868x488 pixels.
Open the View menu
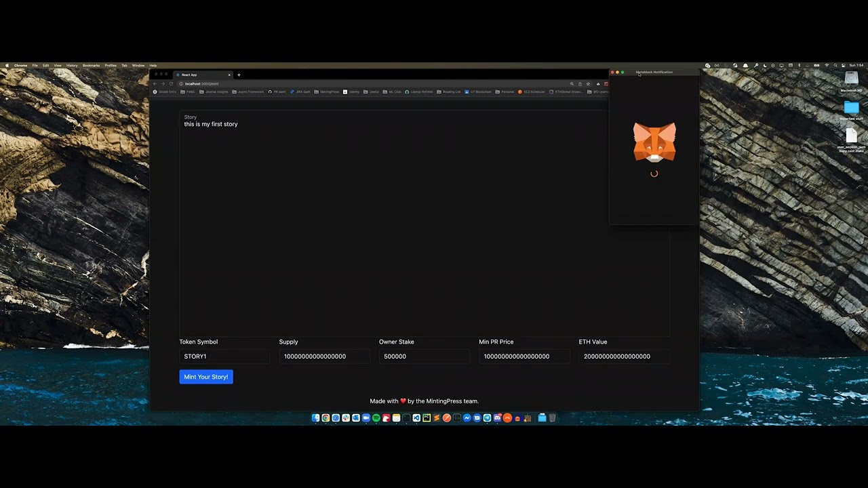click(58, 66)
